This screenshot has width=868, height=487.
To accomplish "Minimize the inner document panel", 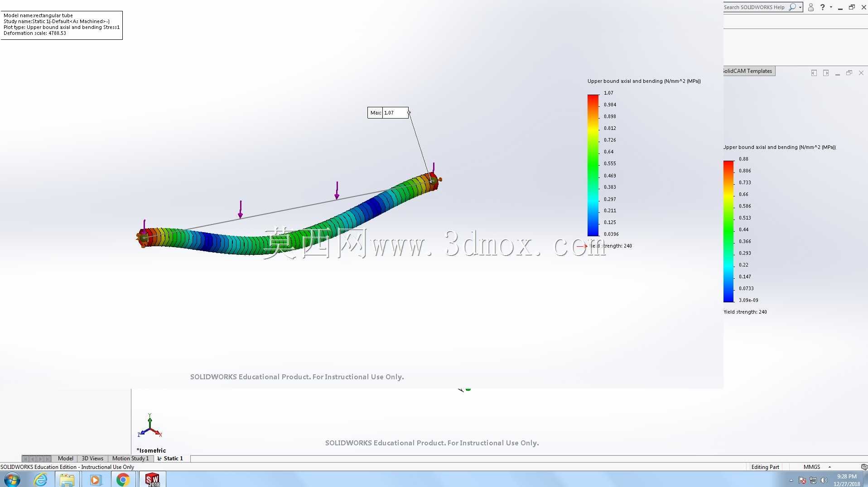I will (x=838, y=73).
